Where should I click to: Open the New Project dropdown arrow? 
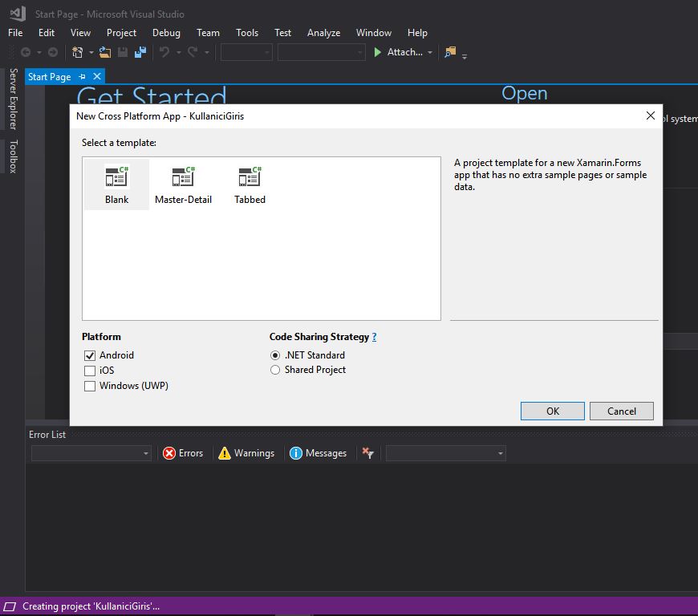91,52
